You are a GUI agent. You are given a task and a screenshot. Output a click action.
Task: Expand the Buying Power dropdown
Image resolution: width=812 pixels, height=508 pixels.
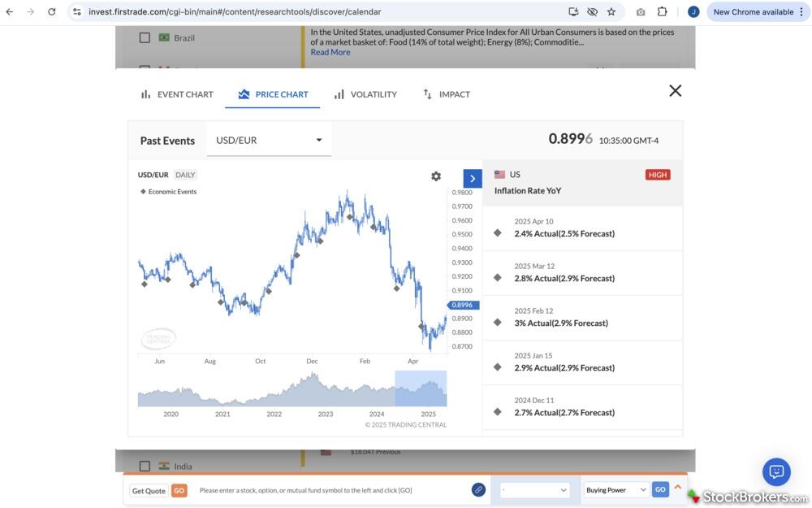coord(616,490)
